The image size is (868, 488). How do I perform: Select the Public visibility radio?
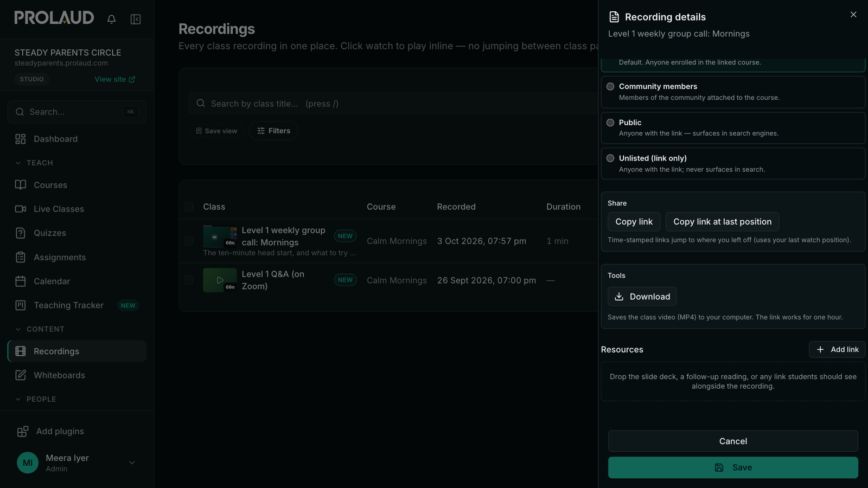click(610, 123)
